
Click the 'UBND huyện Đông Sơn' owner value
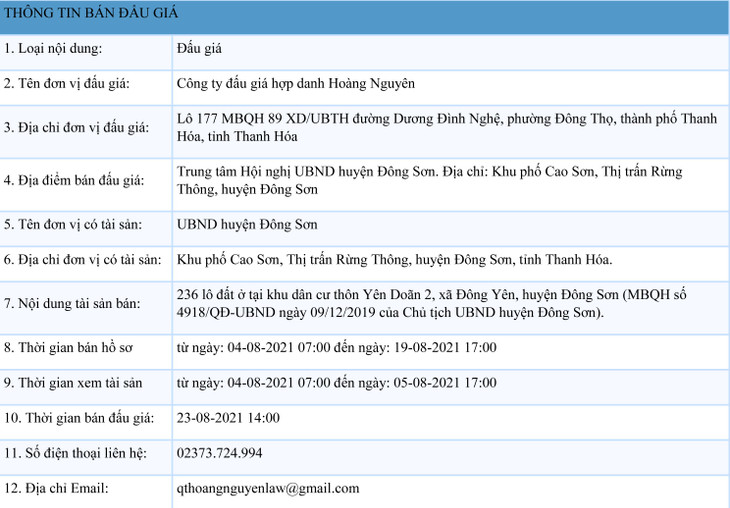(246, 224)
